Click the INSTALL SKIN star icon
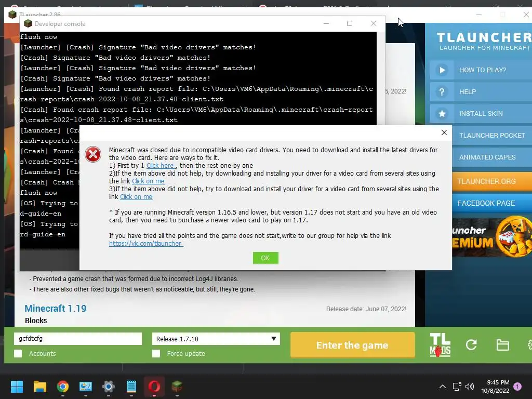The height and width of the screenshot is (399, 532). [442, 114]
